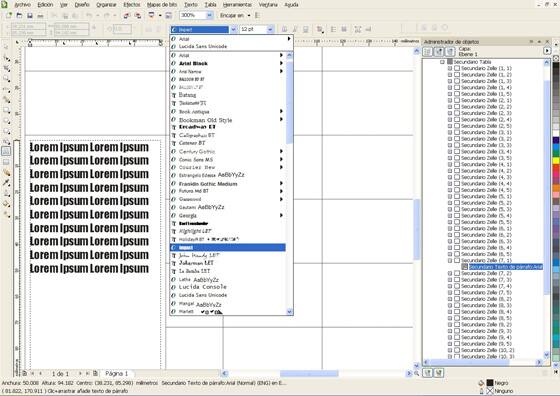The width and height of the screenshot is (560, 396).
Task: Select the Text tool in the toolbox
Action: point(6,151)
